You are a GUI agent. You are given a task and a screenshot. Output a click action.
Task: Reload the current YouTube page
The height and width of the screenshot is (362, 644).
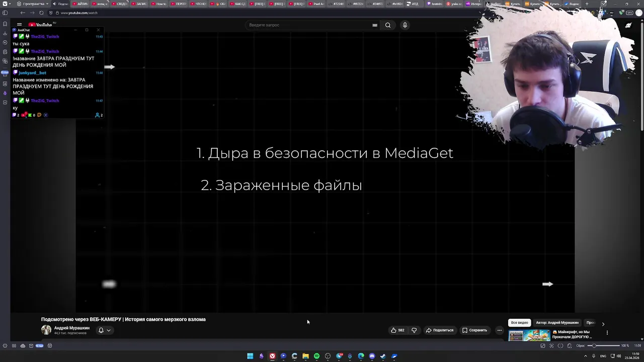point(41,13)
